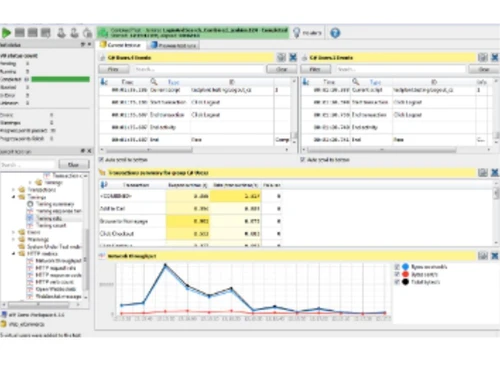Select Network throughput in the tree
This screenshot has width=500, height=375.
click(59, 261)
